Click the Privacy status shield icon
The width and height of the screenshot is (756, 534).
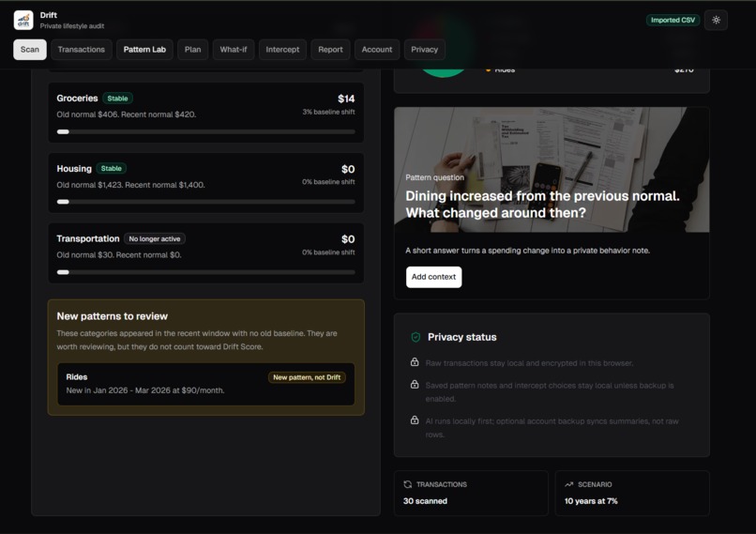click(416, 337)
